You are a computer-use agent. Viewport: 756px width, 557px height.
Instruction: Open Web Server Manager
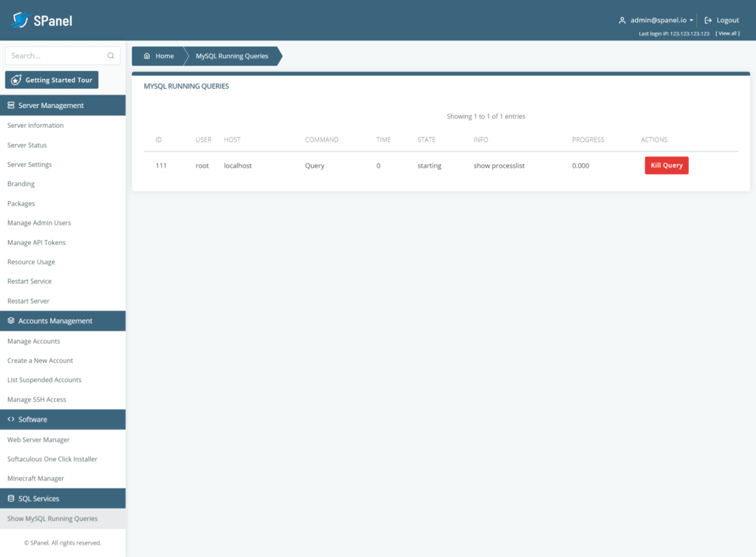(x=38, y=440)
